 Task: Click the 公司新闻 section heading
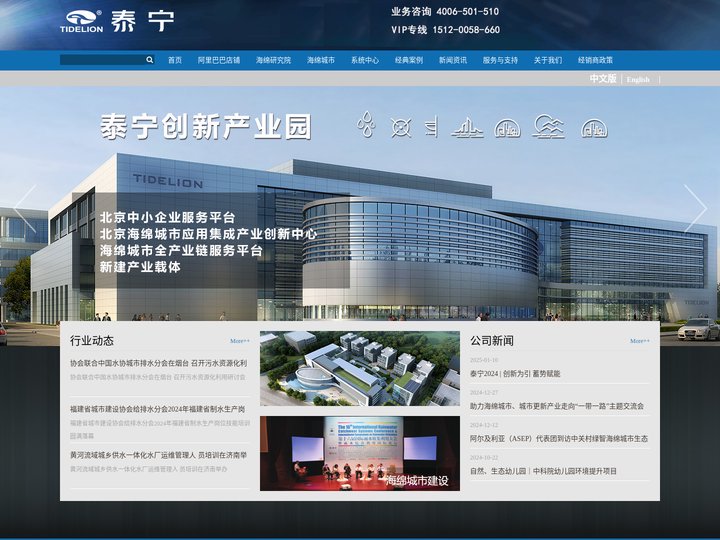tap(492, 341)
